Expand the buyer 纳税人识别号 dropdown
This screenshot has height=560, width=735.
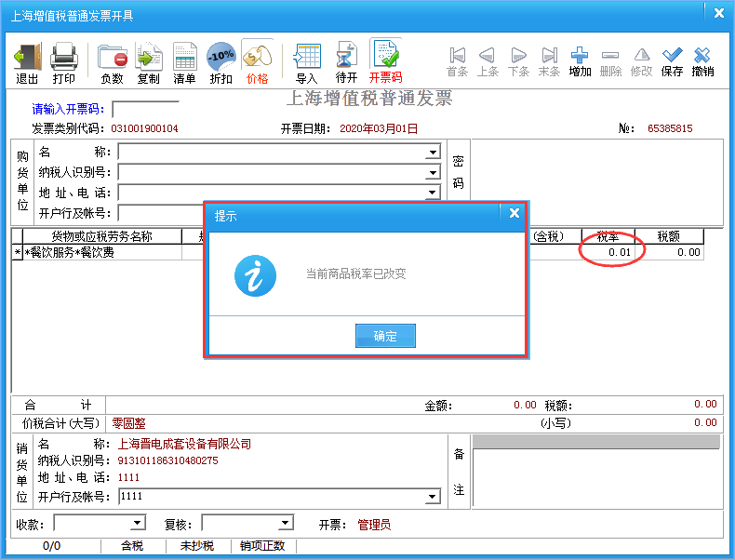[x=434, y=173]
